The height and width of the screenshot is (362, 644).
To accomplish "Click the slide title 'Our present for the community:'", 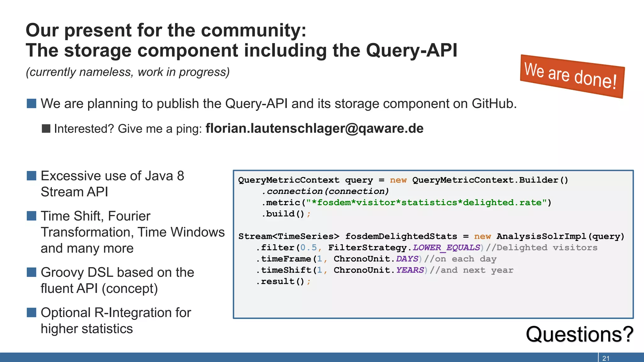I will pyautogui.click(x=166, y=30).
